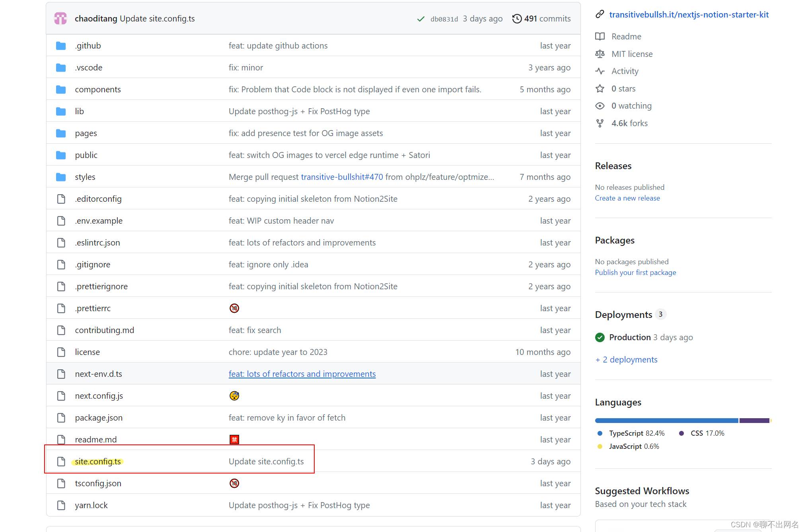Open the 491 commits history
Viewport: 804px width, 532px height.
547,19
